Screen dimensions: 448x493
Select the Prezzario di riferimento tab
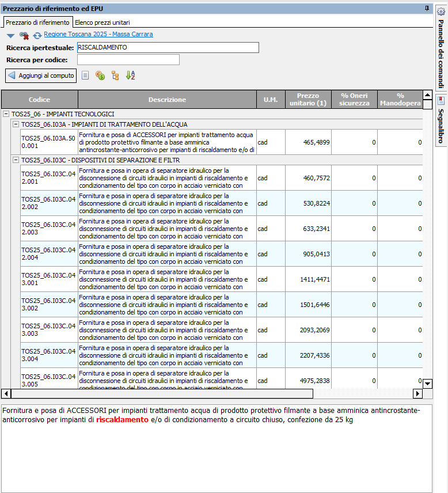(37, 22)
